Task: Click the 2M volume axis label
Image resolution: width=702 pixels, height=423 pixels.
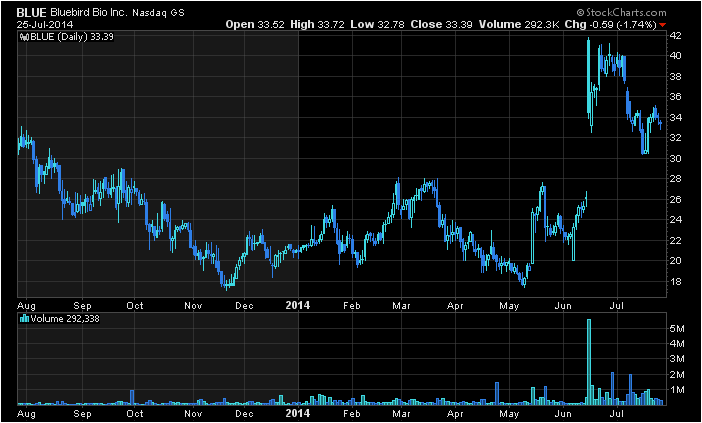Action: (x=677, y=374)
